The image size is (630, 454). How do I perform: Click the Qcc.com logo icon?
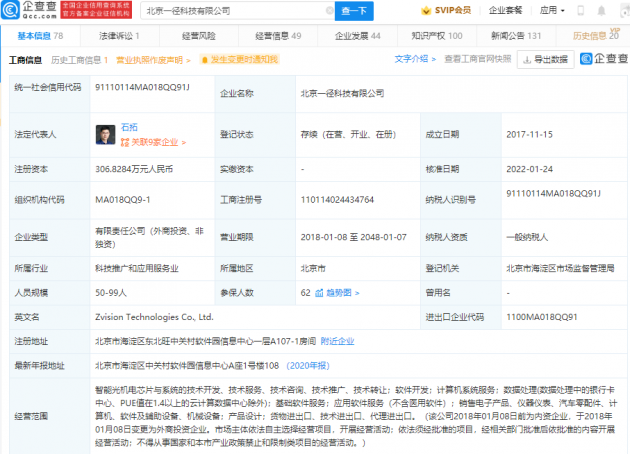(x=10, y=10)
